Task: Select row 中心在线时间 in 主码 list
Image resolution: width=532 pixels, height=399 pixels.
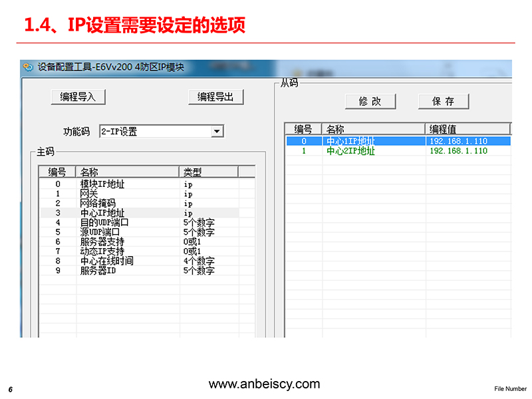Action: coord(140,261)
